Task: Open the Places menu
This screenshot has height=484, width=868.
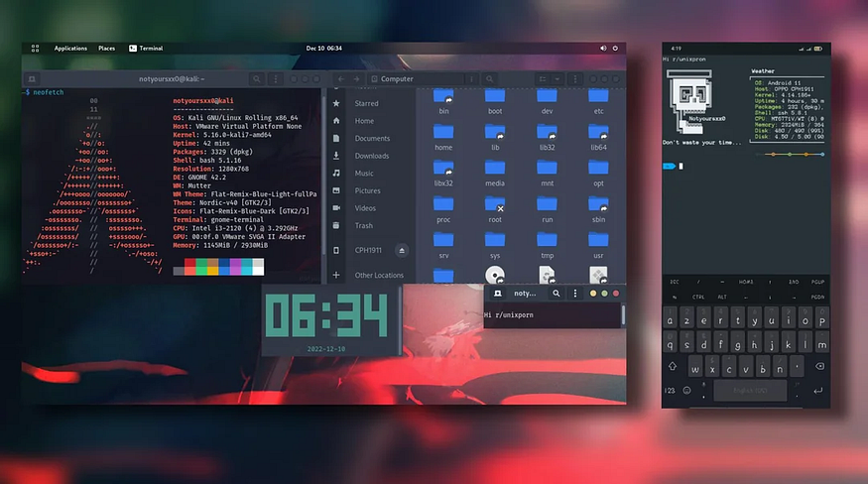Action: click(x=106, y=48)
